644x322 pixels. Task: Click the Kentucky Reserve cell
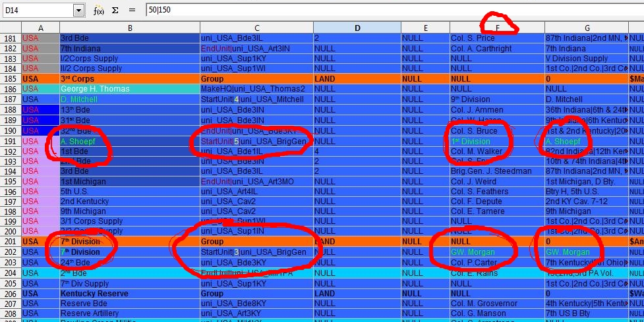point(129,293)
